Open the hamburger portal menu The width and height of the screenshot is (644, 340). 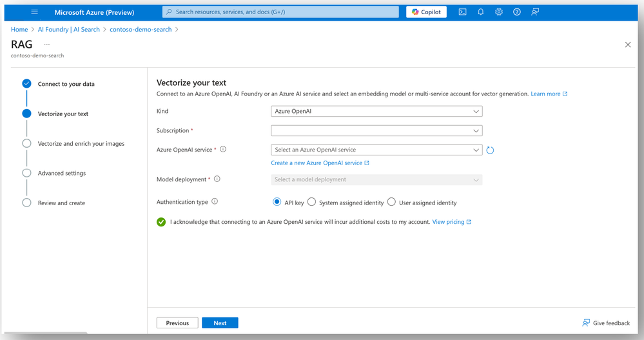tap(35, 12)
